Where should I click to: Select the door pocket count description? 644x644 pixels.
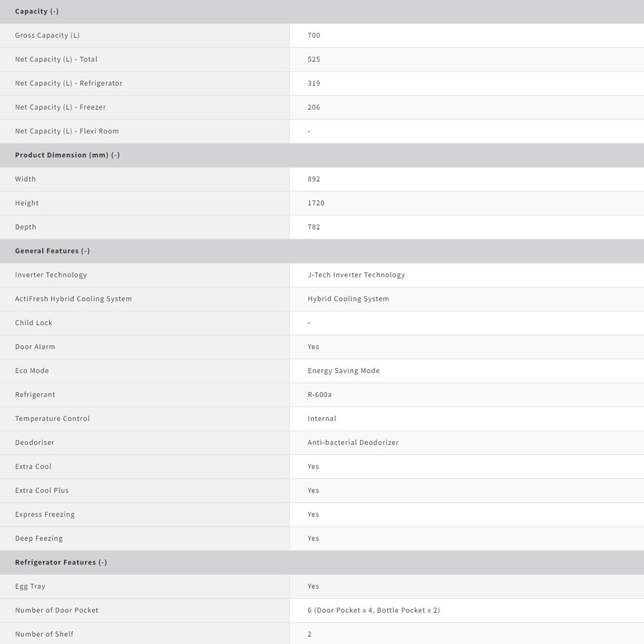pyautogui.click(x=374, y=610)
